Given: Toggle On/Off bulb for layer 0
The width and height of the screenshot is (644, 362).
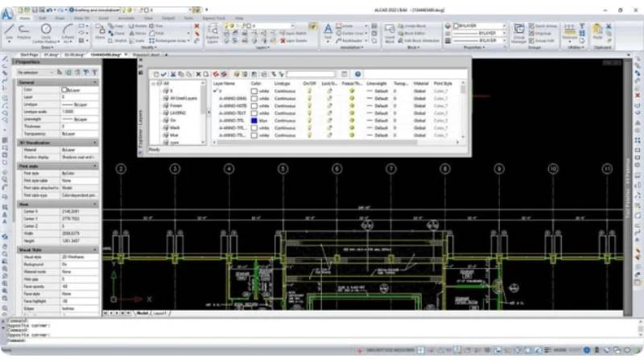Looking at the screenshot, I should (x=309, y=91).
